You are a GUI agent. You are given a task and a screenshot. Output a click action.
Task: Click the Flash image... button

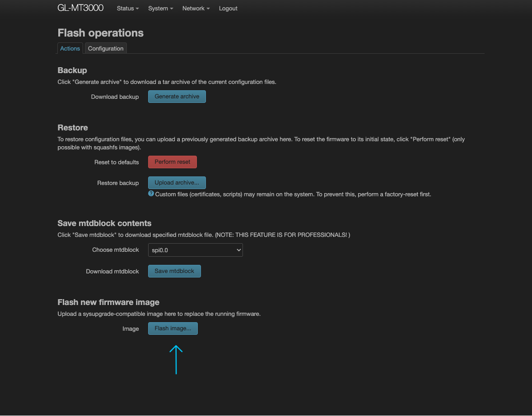[173, 328]
